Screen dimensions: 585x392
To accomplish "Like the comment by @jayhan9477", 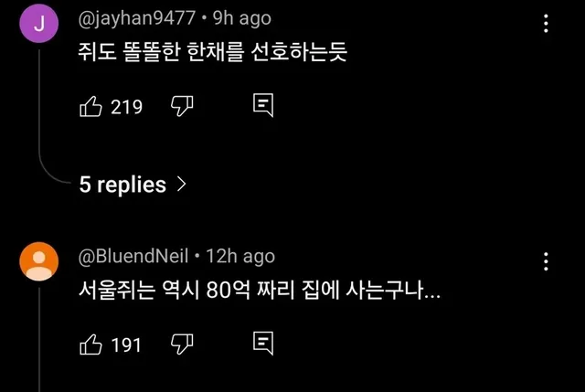I will coord(91,107).
